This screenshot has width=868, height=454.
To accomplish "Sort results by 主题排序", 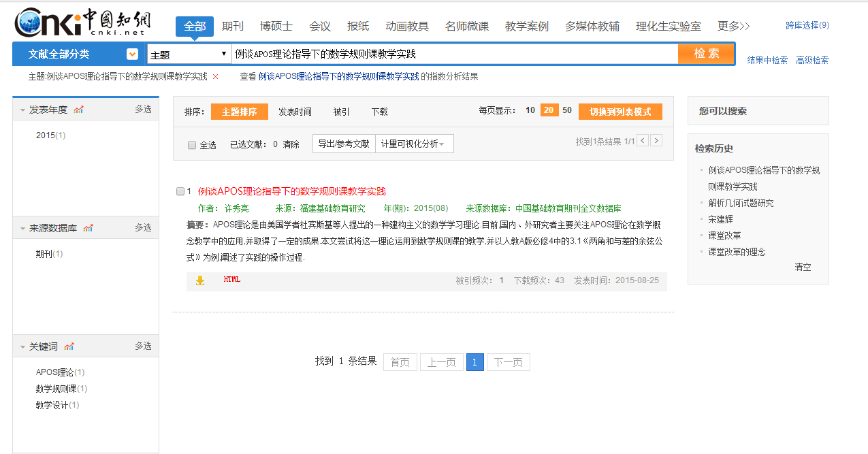I will 240,112.
